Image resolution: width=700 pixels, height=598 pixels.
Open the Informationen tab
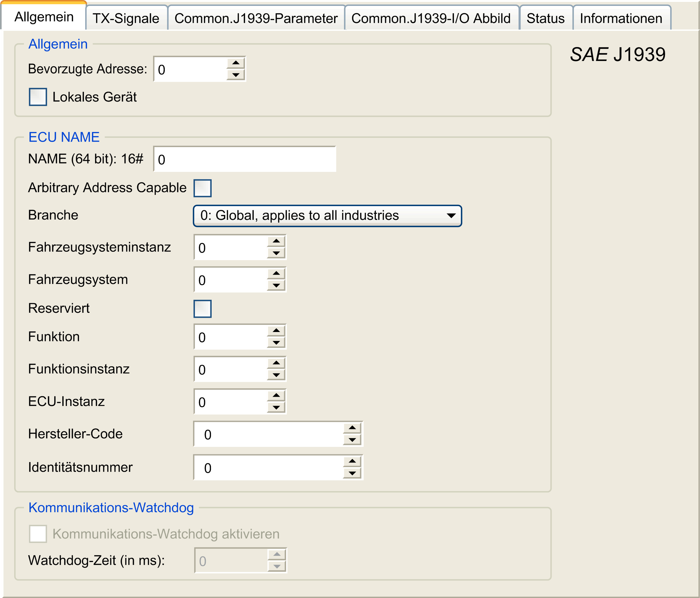click(621, 18)
